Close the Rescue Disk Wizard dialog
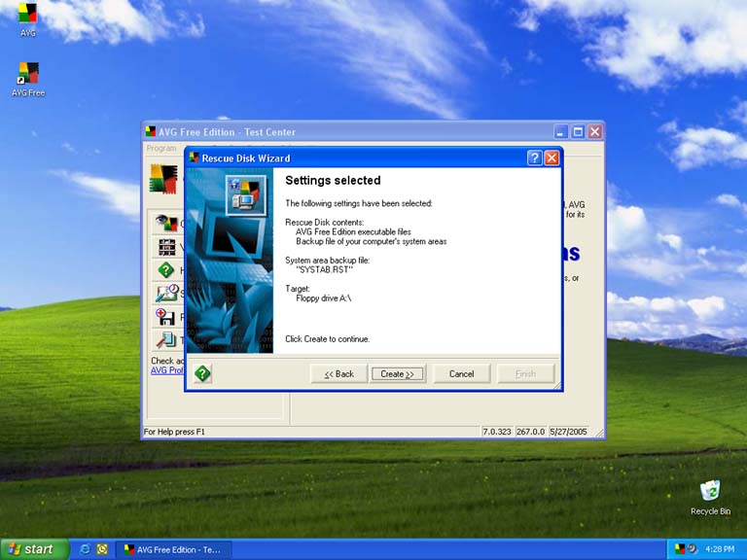This screenshot has width=747, height=560. (x=551, y=157)
